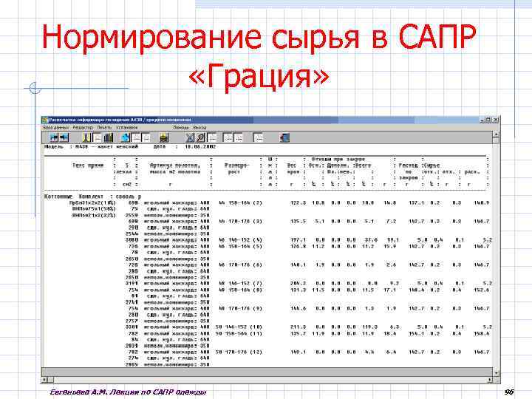Click yarn entry 'ВНПэф75х1(58%)'
This screenshot has width=532, height=399.
pos(94,208)
